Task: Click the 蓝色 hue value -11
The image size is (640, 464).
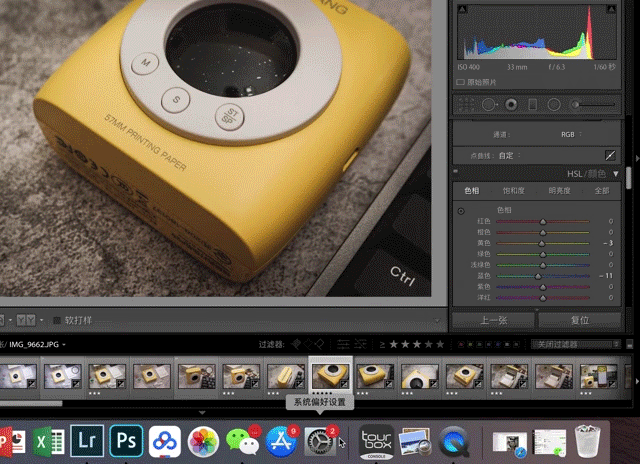Action: tap(607, 276)
